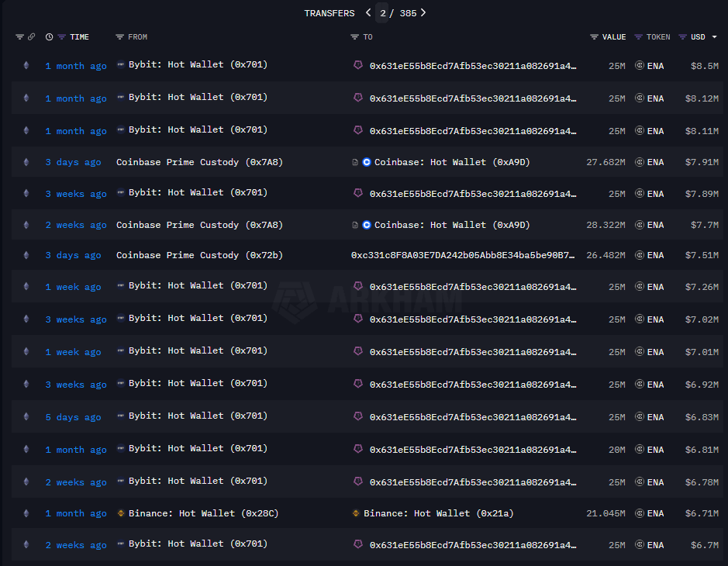This screenshot has height=566, width=728.
Task: Toggle the clock time-format icon
Action: click(x=49, y=36)
